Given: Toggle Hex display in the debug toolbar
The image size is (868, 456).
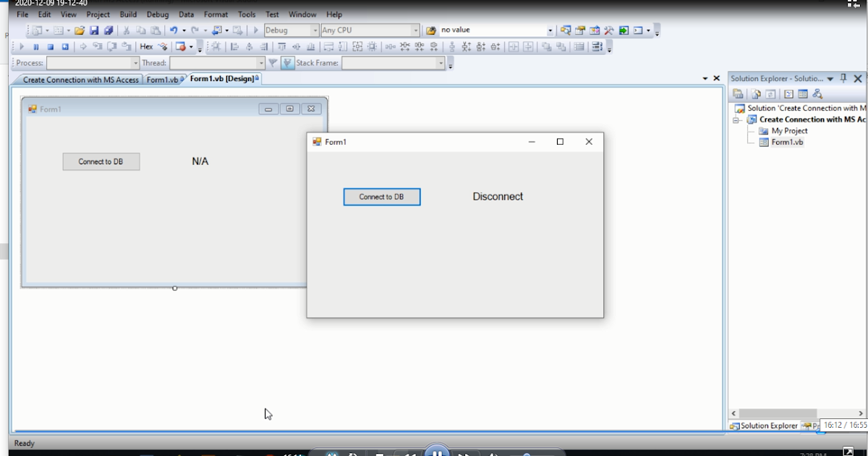Looking at the screenshot, I should tap(146, 46).
